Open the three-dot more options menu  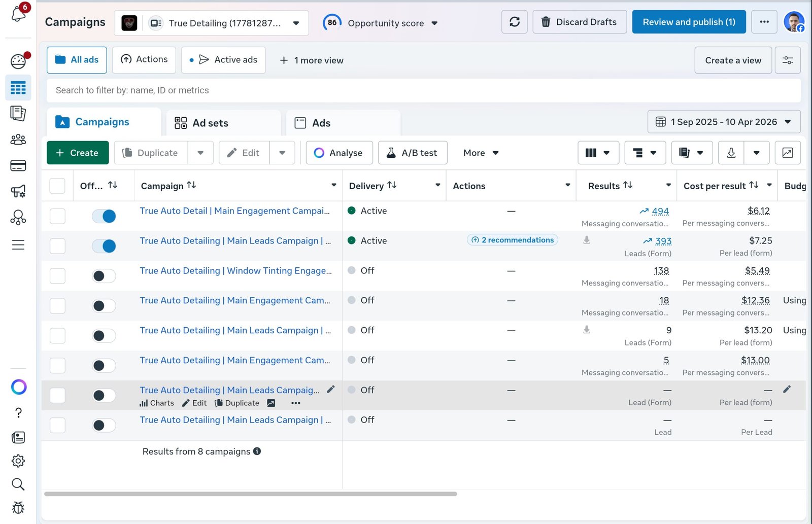click(x=764, y=22)
